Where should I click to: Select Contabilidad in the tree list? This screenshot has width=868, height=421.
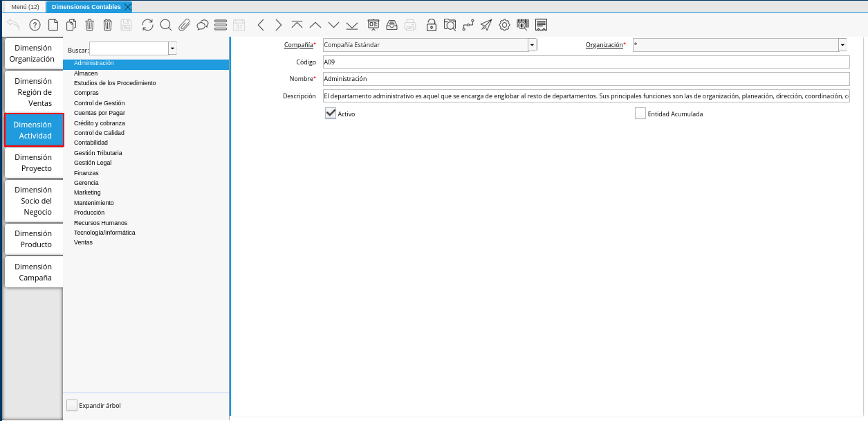pos(91,143)
